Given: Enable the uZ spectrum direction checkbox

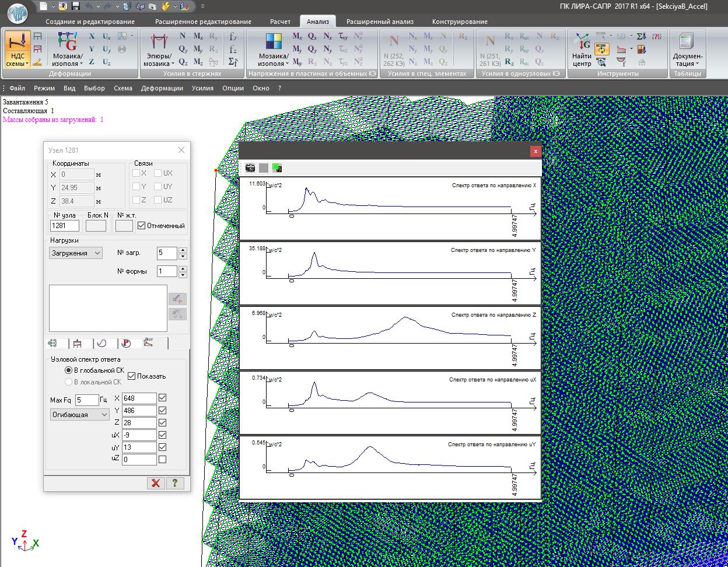Looking at the screenshot, I should pos(163,460).
